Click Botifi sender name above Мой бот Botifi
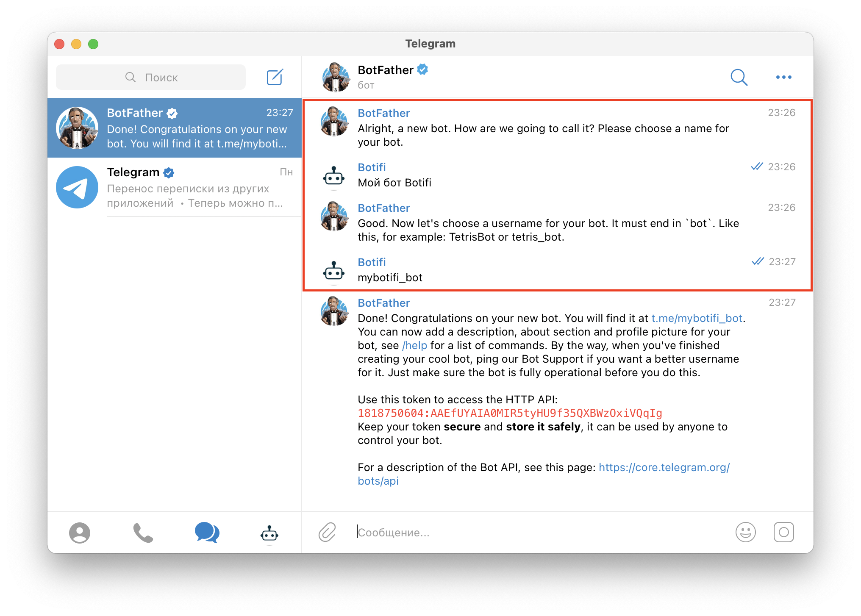The image size is (861, 616). point(372,167)
